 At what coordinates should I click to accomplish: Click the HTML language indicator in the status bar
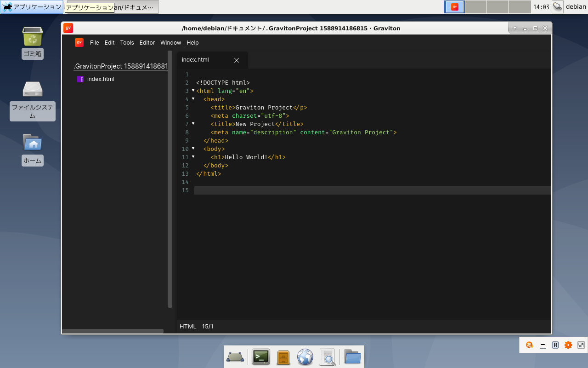tap(188, 326)
